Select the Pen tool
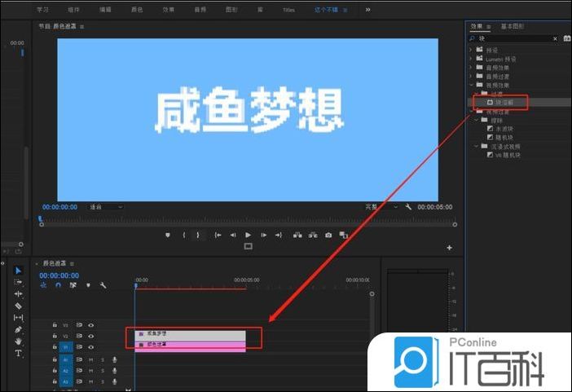572x392 pixels. (x=18, y=329)
